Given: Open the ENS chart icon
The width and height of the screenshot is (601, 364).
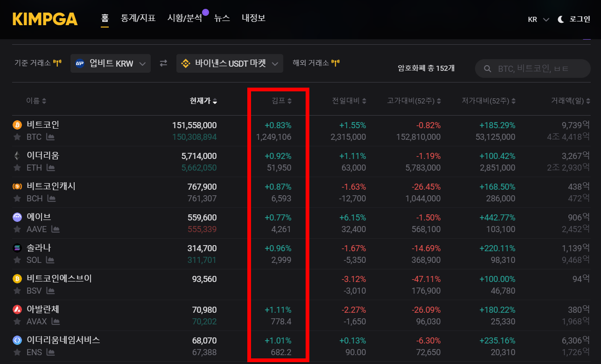Looking at the screenshot, I should (x=50, y=352).
